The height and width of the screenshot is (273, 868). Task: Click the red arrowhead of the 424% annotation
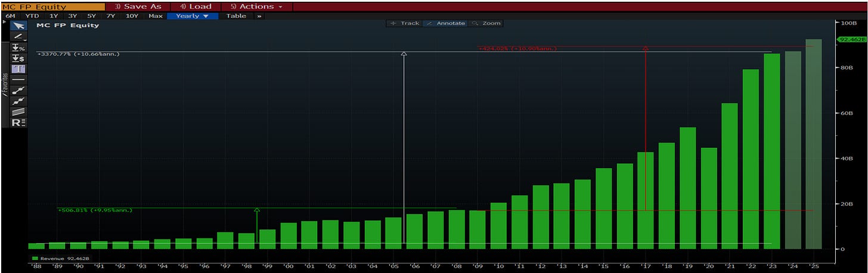(645, 49)
